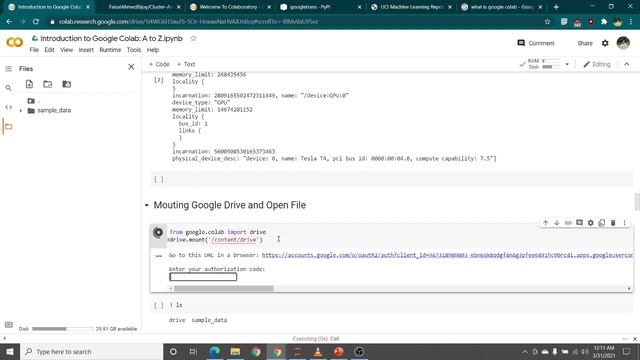The width and height of the screenshot is (640, 360).
Task: Dismiss the status bar at bottom right
Action: coord(635,339)
